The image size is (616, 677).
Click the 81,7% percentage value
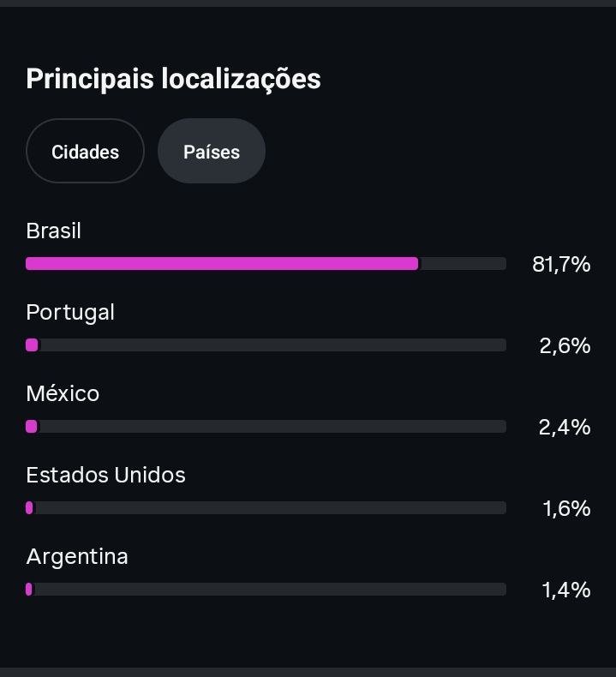point(561,264)
